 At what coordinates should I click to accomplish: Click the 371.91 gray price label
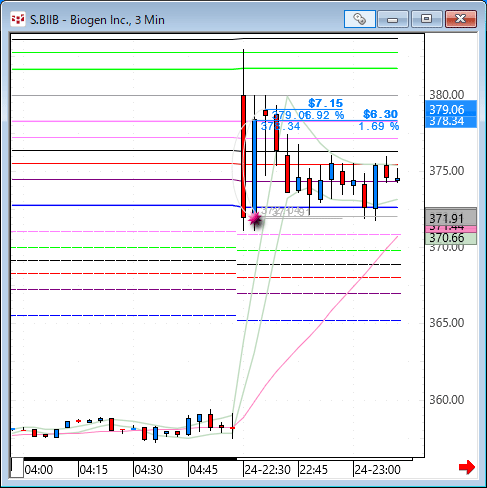point(451,218)
